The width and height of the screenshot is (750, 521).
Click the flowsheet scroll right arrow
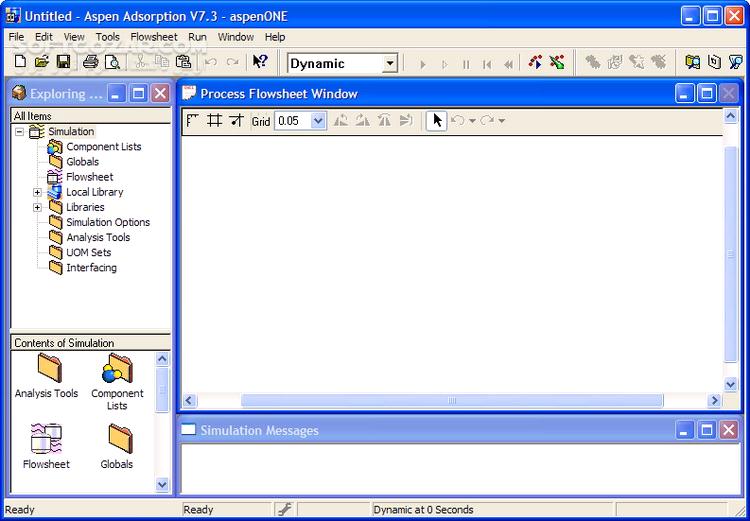click(715, 400)
